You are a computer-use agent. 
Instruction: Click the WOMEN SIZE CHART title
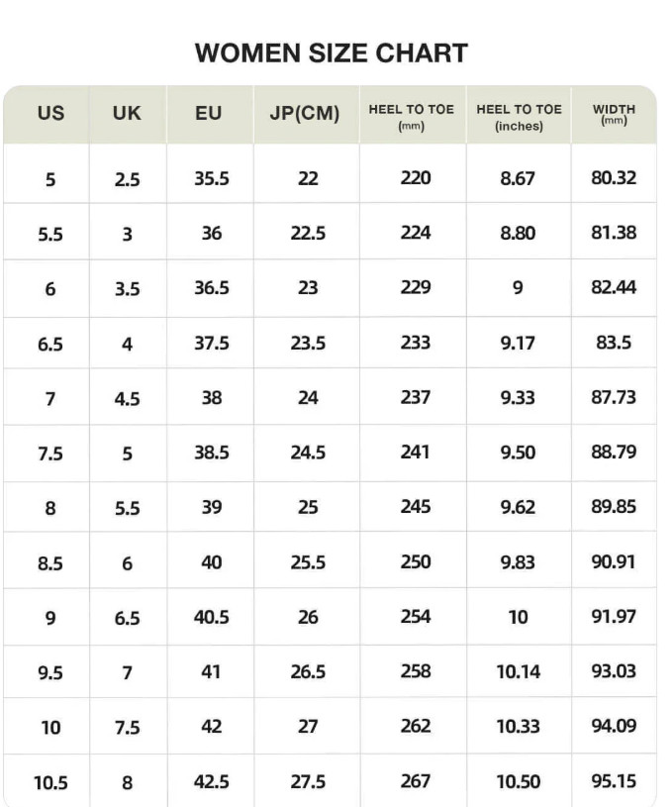coord(332,53)
